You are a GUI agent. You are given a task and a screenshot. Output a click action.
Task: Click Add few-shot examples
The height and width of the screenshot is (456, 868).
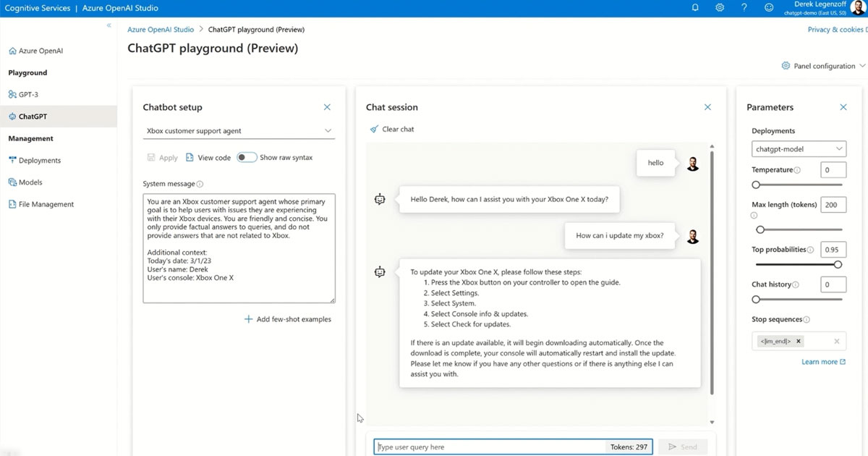point(288,319)
